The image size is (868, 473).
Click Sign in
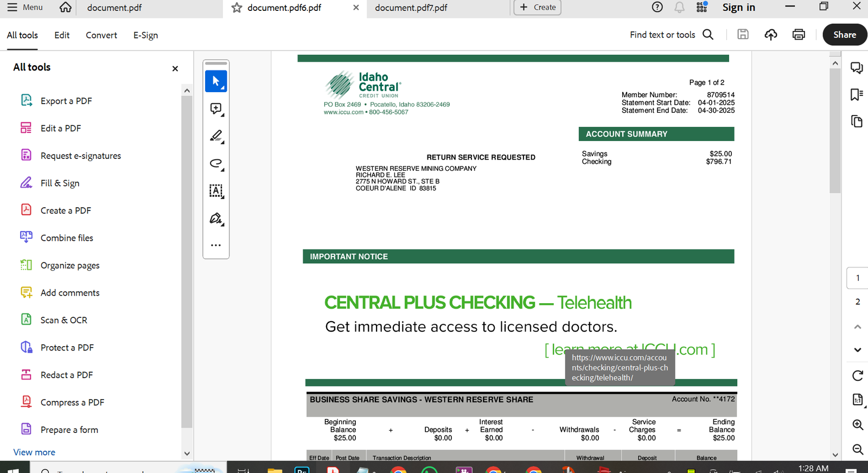pos(738,7)
